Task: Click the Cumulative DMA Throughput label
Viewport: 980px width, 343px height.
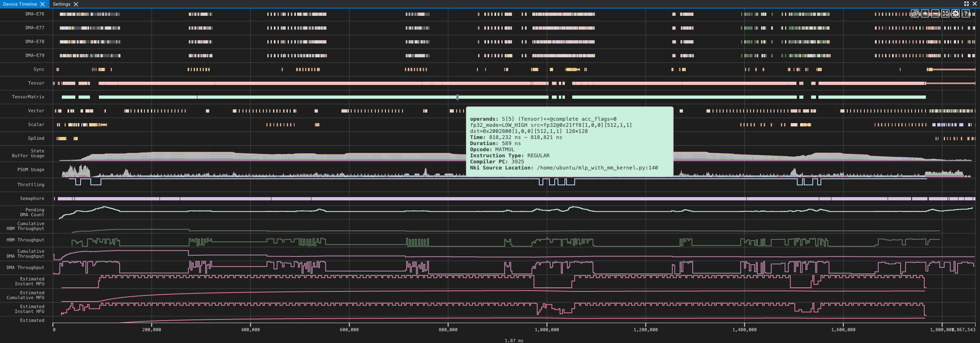Action: (26, 254)
